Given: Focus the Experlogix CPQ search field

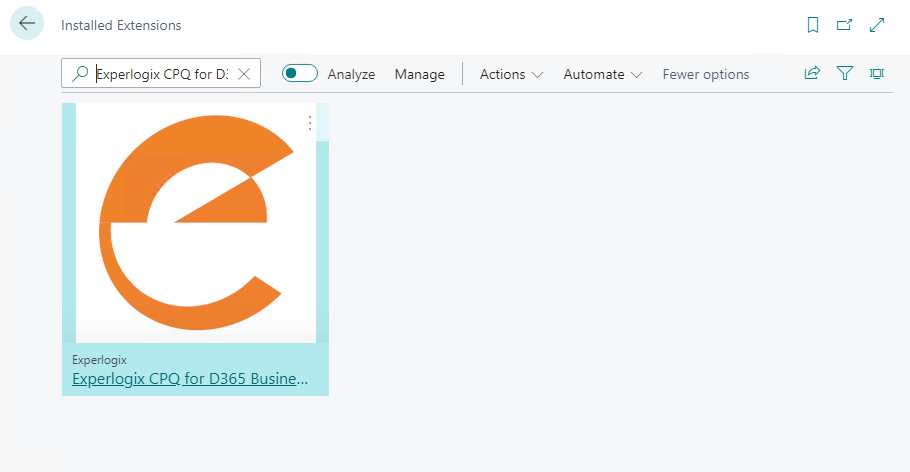Looking at the screenshot, I should (162, 74).
